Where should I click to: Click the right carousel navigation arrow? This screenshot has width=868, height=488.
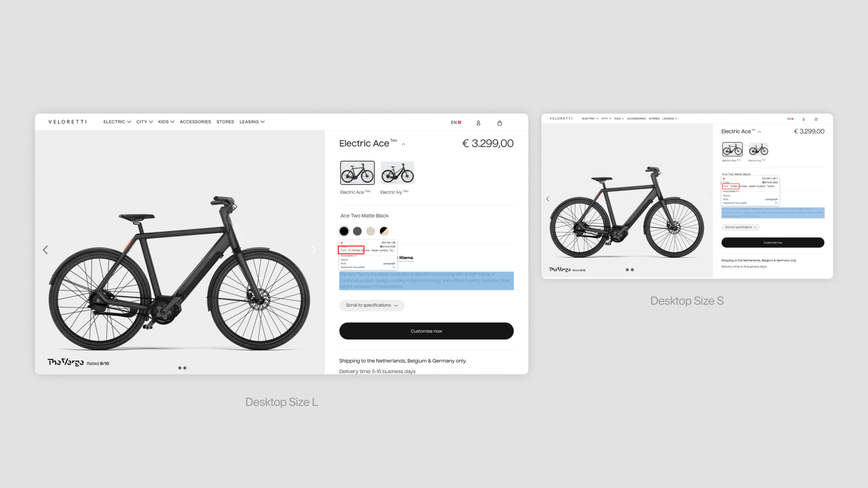pyautogui.click(x=314, y=250)
